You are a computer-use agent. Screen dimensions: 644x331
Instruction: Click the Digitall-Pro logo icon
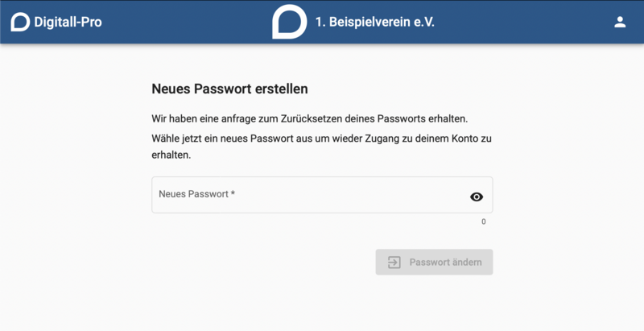[x=20, y=22]
